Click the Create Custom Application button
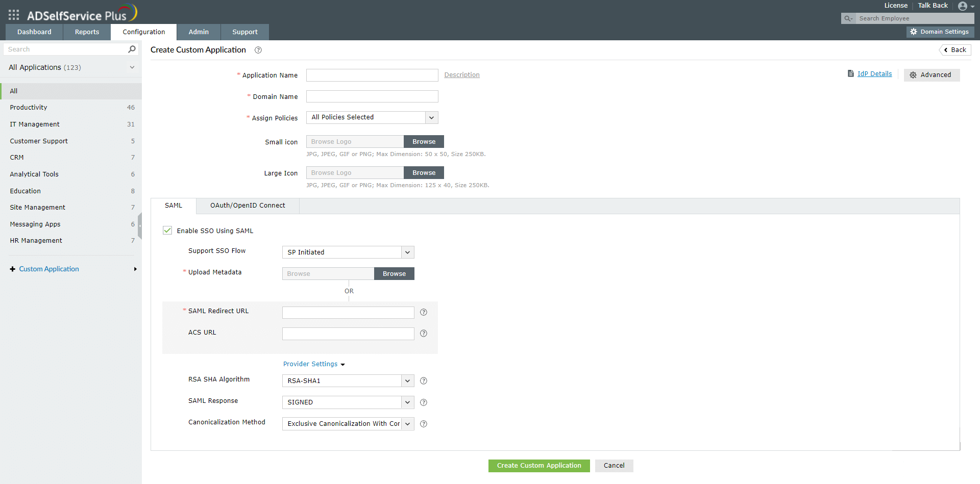This screenshot has height=484, width=980. click(x=538, y=466)
